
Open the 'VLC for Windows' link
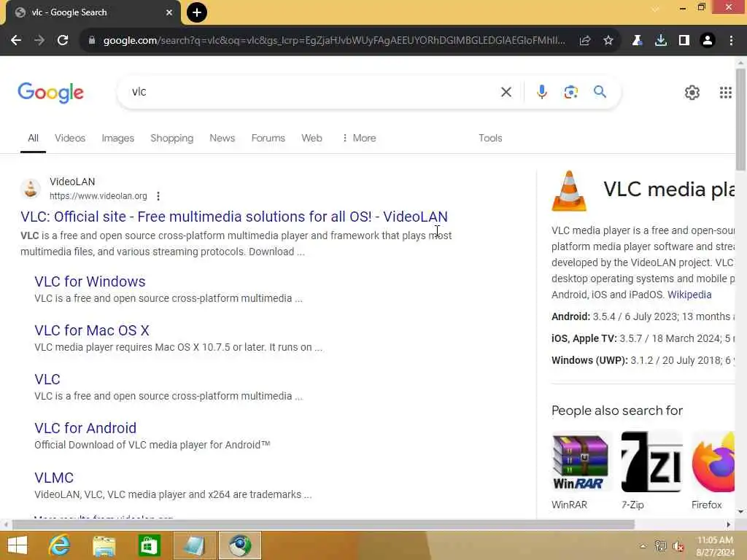click(x=90, y=281)
